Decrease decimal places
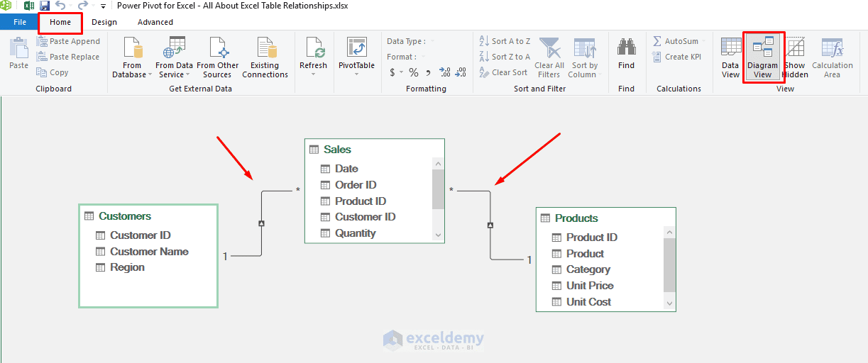 click(461, 72)
